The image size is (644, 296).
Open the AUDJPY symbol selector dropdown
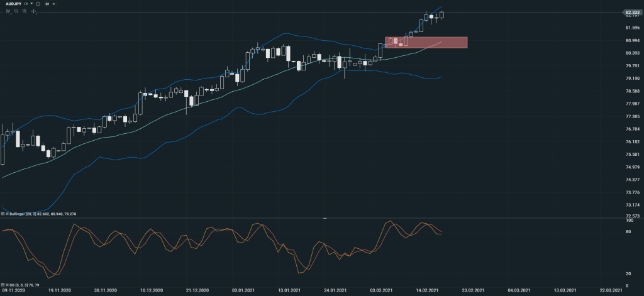point(31,3)
